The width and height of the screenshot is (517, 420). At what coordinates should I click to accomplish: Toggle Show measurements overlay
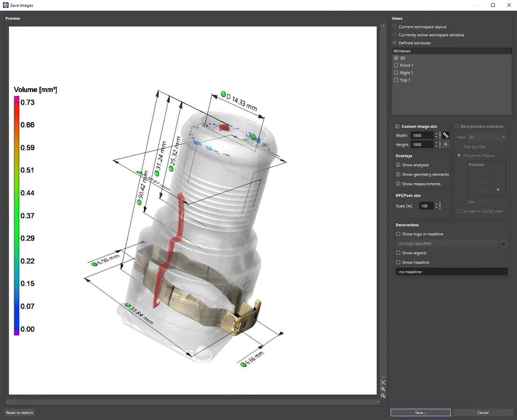(x=398, y=184)
